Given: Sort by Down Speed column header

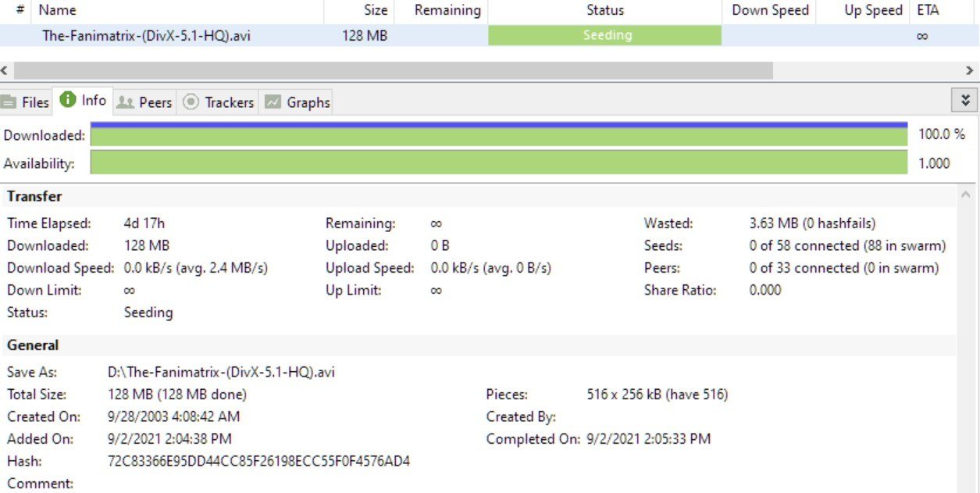Looking at the screenshot, I should point(769,11).
